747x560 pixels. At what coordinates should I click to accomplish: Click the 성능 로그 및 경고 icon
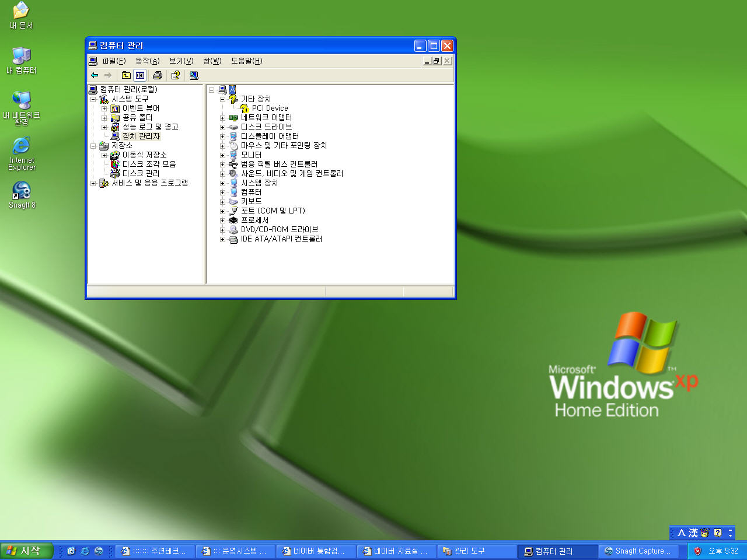(x=115, y=127)
